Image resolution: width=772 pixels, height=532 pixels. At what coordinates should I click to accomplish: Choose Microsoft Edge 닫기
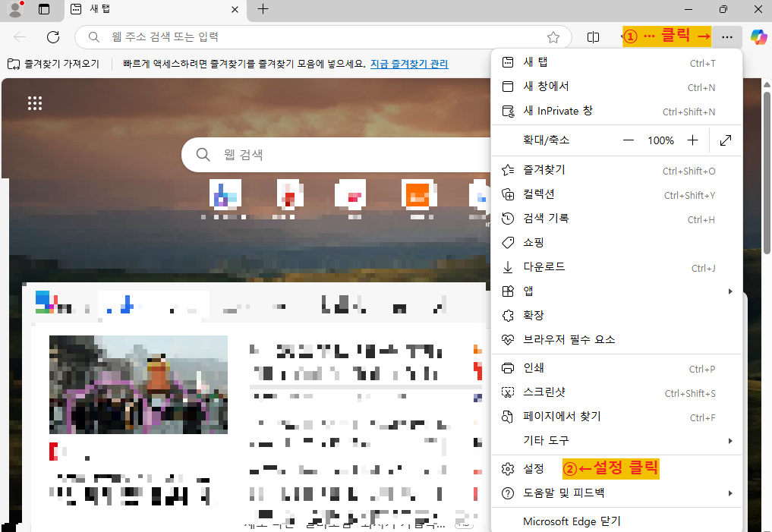pos(616,521)
